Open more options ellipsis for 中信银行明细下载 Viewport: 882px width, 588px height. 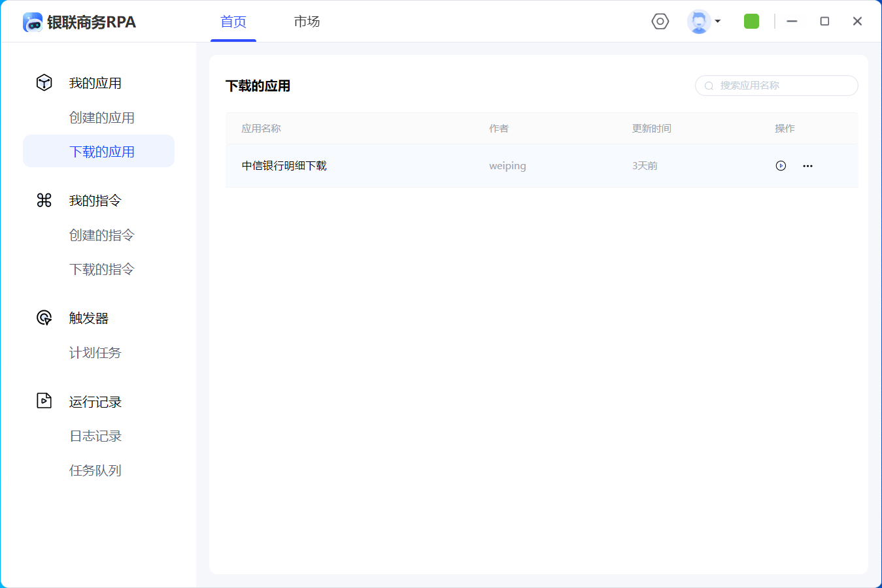pos(807,166)
